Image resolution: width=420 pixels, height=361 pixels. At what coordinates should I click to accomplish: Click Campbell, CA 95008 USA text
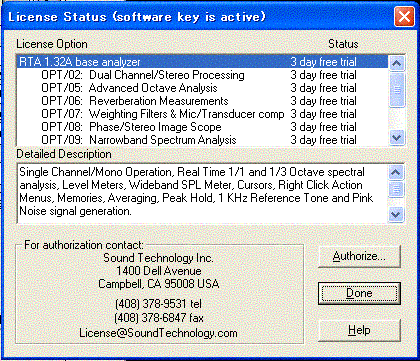(x=159, y=284)
